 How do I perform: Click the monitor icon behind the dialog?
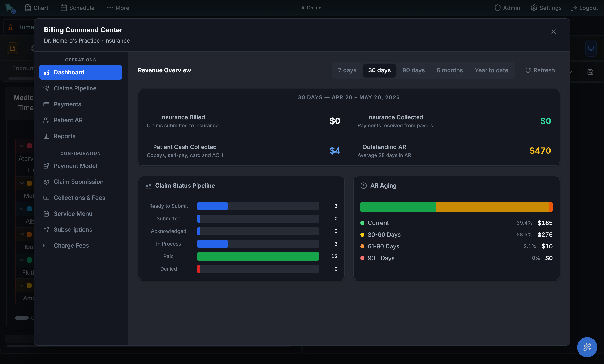591,48
